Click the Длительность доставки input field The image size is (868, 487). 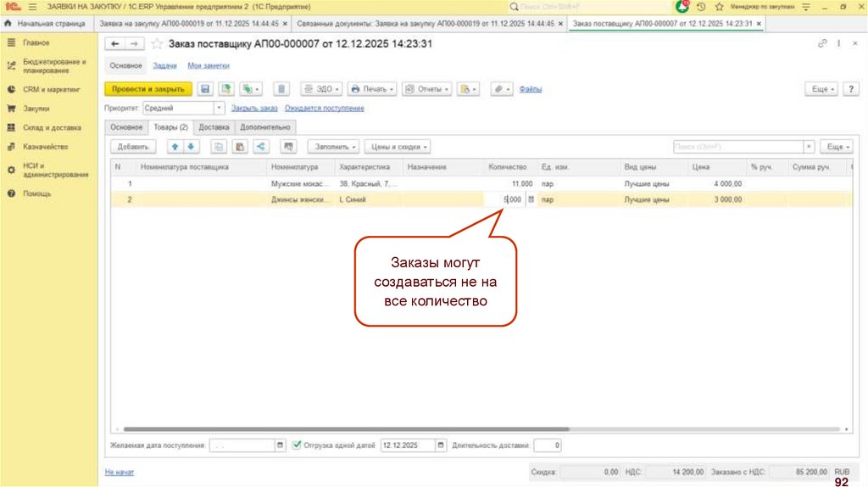point(548,445)
